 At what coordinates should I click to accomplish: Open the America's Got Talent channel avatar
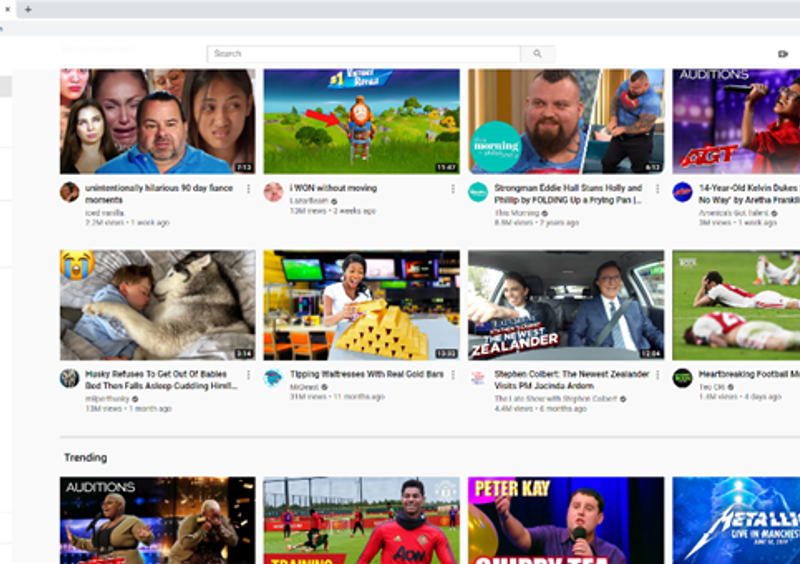(683, 192)
